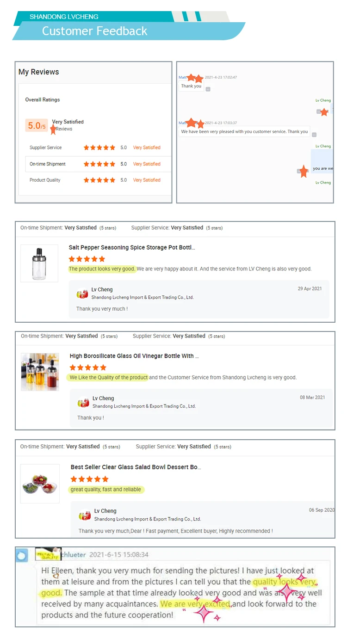This screenshot has width=347, height=644.
Task: Open Salt Pepper Seasoning Spice Storage Pot title
Action: point(132,248)
